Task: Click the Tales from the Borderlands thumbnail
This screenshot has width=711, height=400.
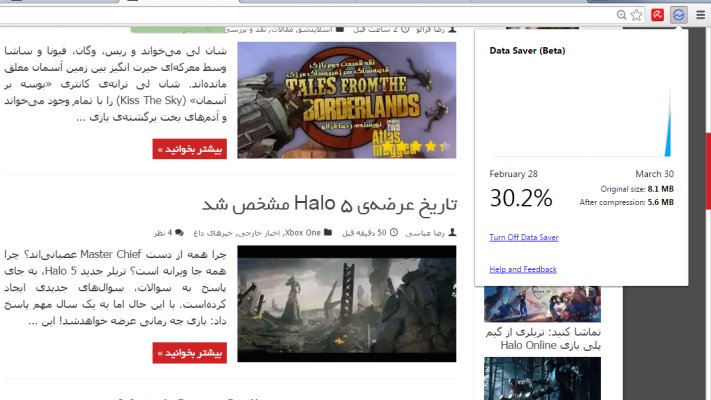Action: (x=346, y=100)
